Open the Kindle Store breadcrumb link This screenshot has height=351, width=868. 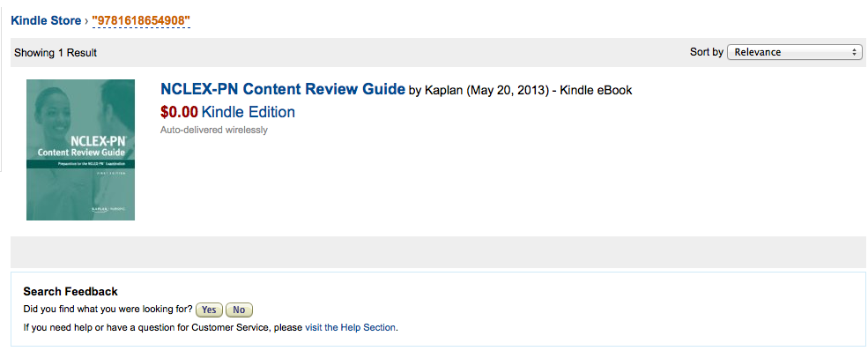click(x=46, y=21)
